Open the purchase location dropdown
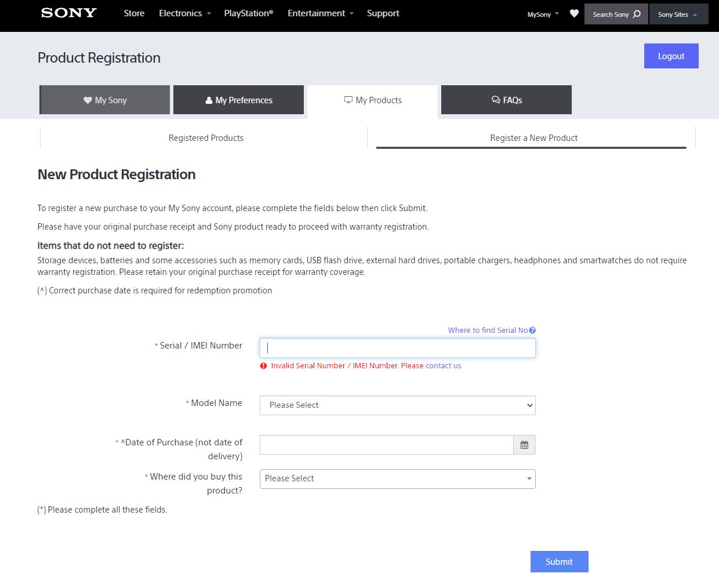Screen dimensions: 719x588 point(398,479)
